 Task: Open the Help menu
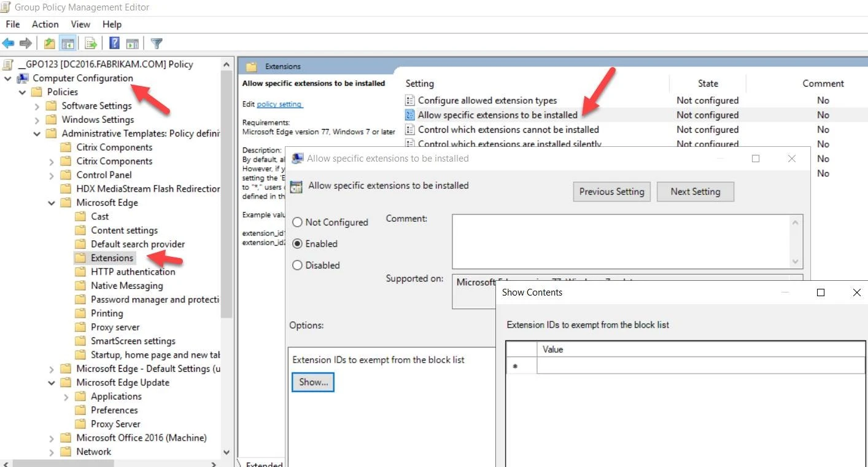pyautogui.click(x=112, y=24)
